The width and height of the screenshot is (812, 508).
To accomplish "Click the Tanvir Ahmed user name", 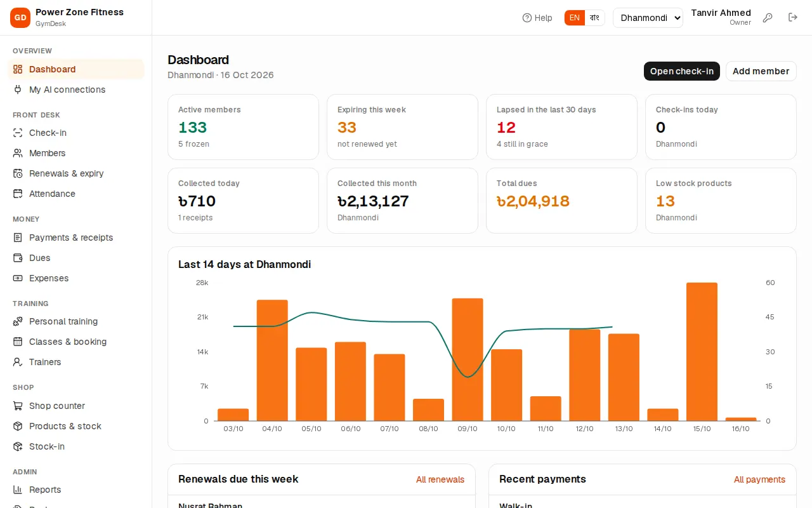I will point(721,13).
